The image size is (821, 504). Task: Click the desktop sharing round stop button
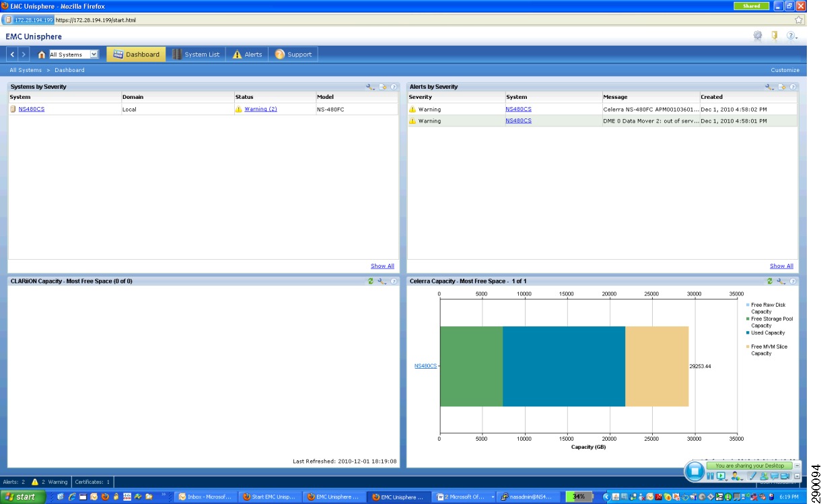click(694, 472)
